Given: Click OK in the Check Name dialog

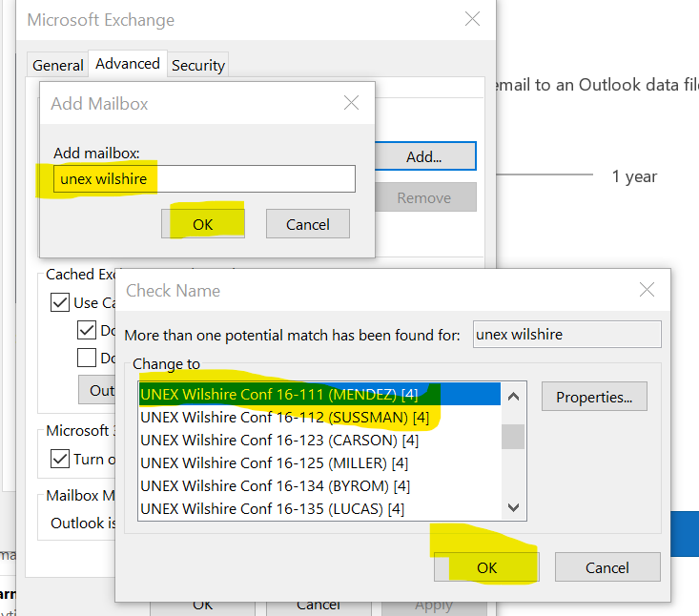Looking at the screenshot, I should pyautogui.click(x=486, y=567).
